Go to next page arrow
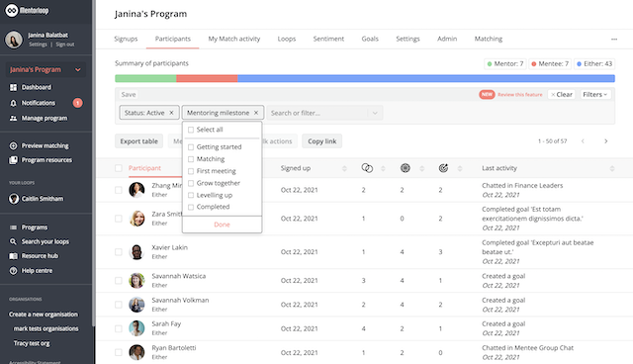This screenshot has height=364, width=633. [605, 140]
